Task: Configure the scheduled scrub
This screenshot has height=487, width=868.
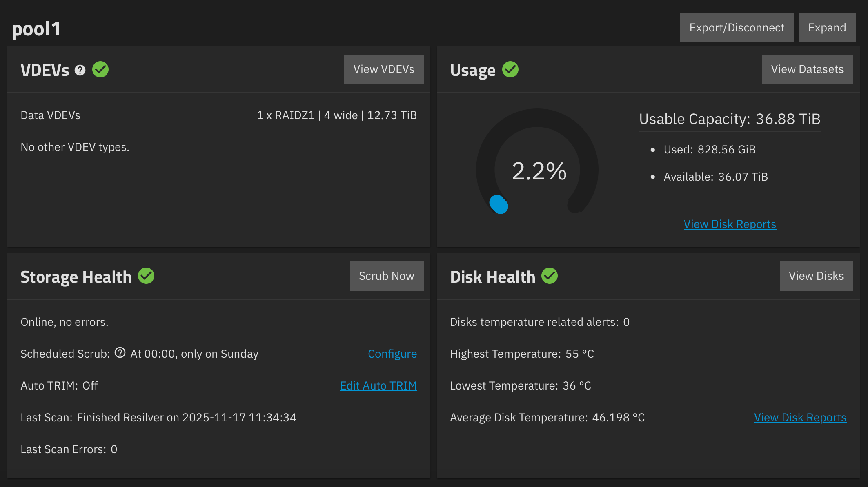Action: point(392,354)
